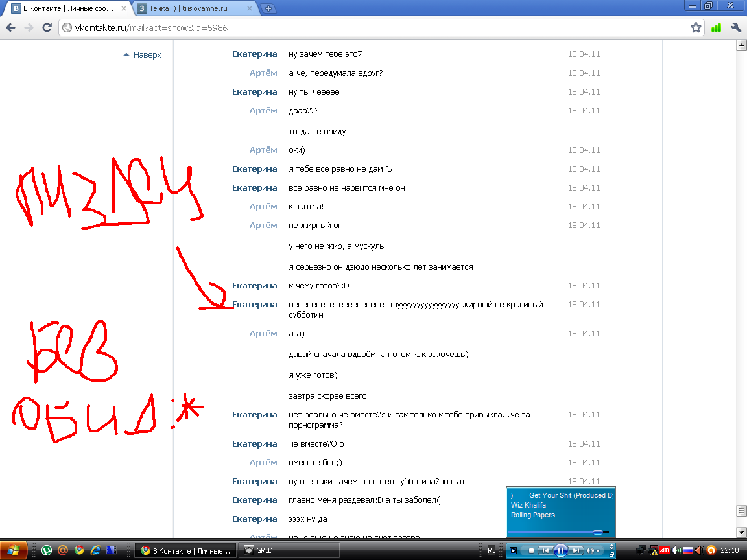Click the blue quick launch icon after Internet Explorer
This screenshot has width=747, height=560.
[x=112, y=550]
